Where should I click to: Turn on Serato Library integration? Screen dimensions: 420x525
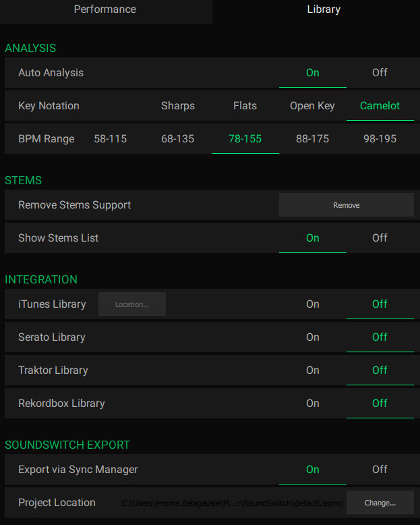[x=313, y=337]
